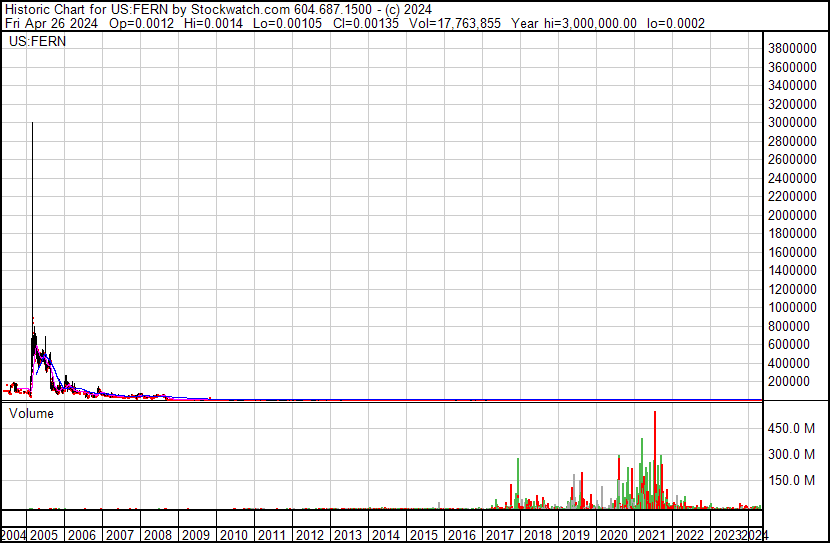Click the 2006 year label on timeline
This screenshot has height=543, width=830.
[82, 535]
